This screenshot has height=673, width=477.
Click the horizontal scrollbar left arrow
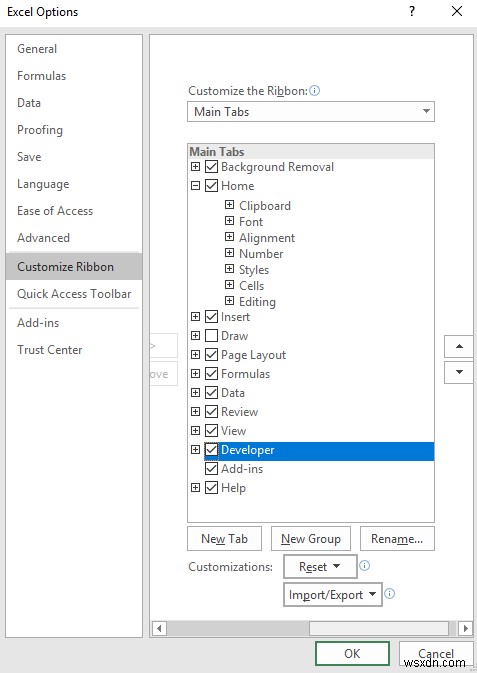159,629
